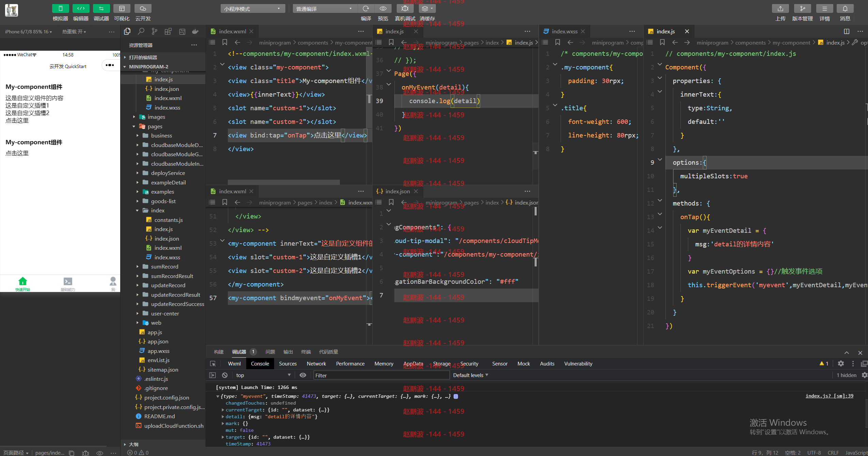
Task: Expand the goods-list folder
Action: tap(163, 201)
